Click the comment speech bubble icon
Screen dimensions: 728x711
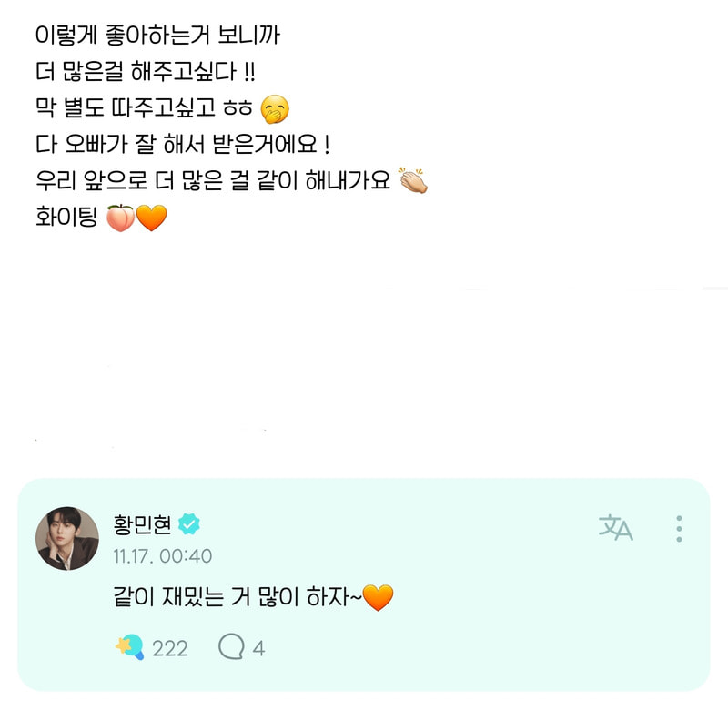231,648
